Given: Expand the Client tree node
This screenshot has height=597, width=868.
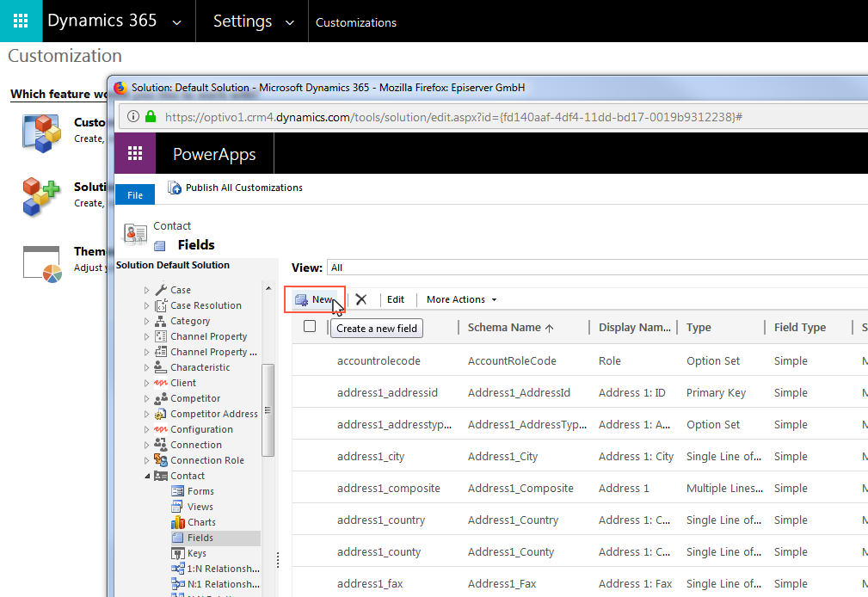Looking at the screenshot, I should tap(147, 383).
